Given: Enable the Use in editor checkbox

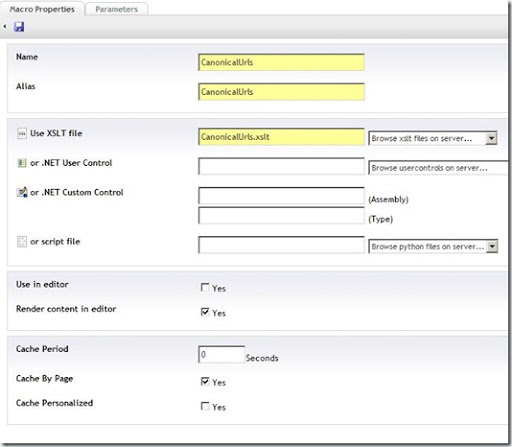Looking at the screenshot, I should pos(205,287).
